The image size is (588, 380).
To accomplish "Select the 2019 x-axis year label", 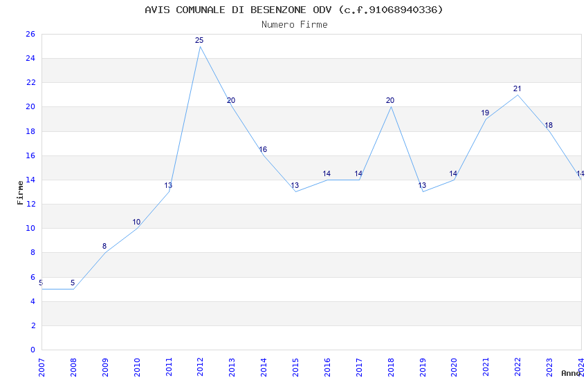I will tap(423, 367).
